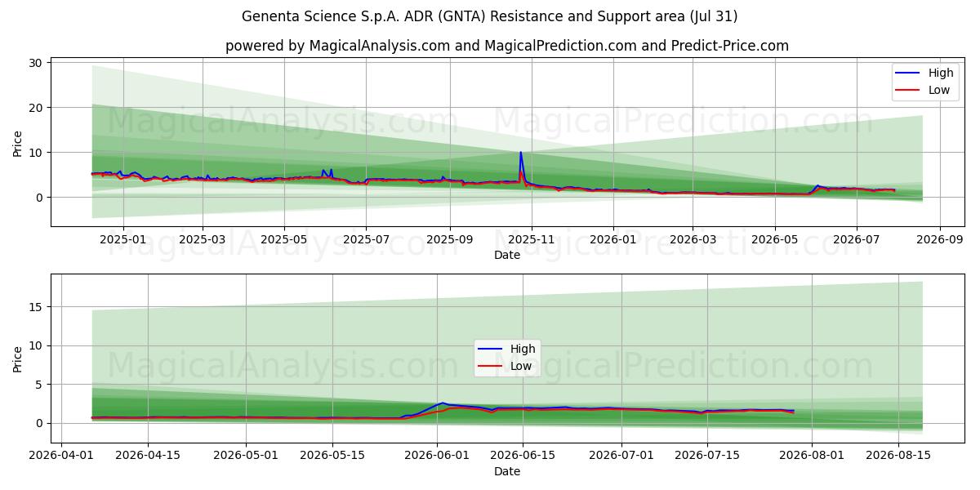This screenshot has height=490, width=980.
Task: Click the 2026-06-15 tick label
Action: pos(523,456)
